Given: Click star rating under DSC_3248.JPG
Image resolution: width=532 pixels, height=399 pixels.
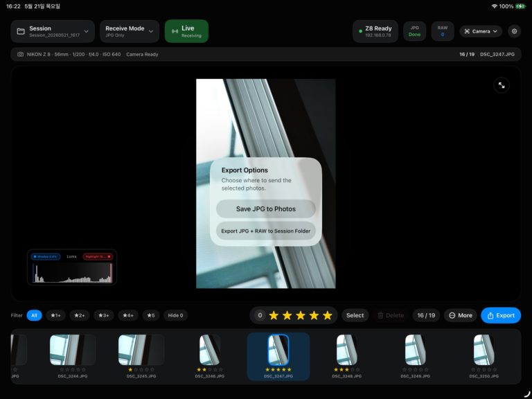Looking at the screenshot, I should tap(347, 369).
